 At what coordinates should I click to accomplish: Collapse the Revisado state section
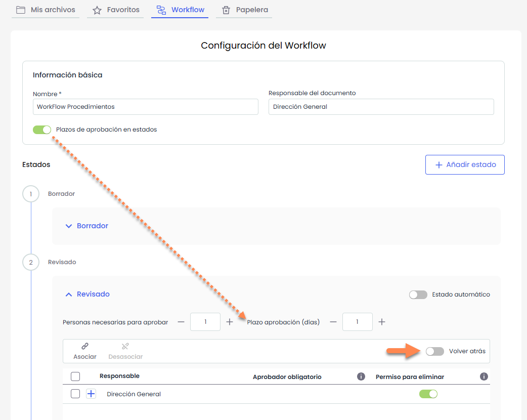click(87, 294)
